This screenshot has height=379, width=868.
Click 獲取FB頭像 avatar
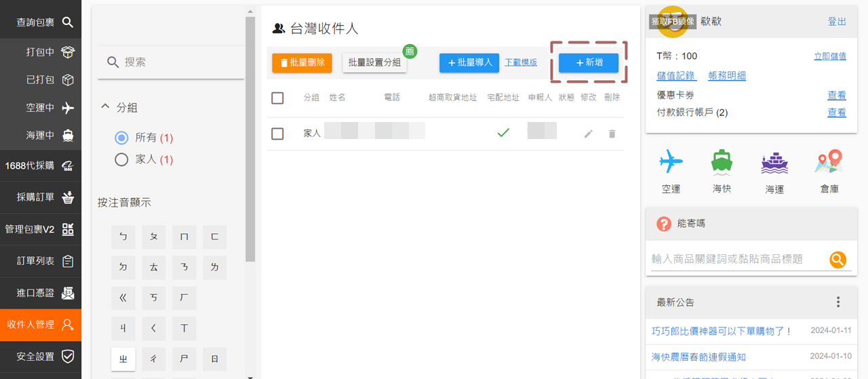tap(672, 22)
